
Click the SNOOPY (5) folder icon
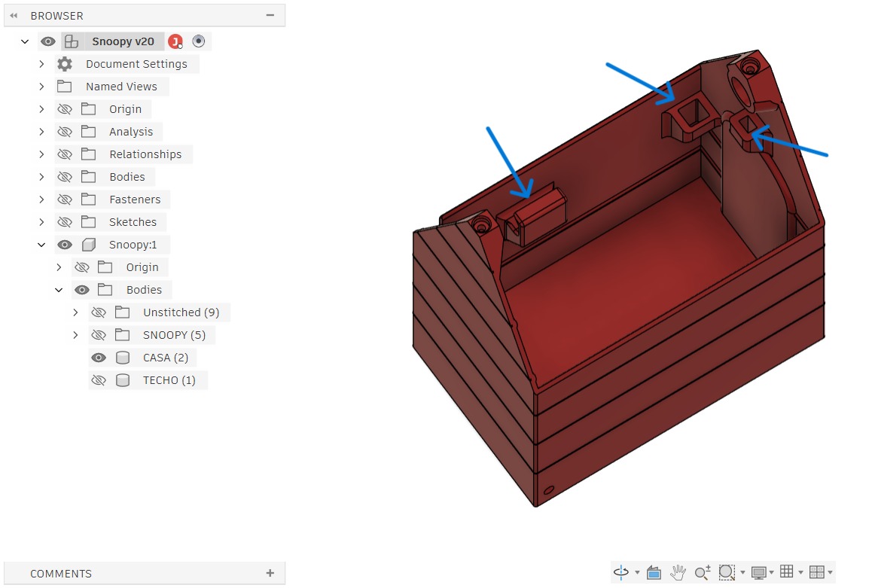tap(122, 334)
